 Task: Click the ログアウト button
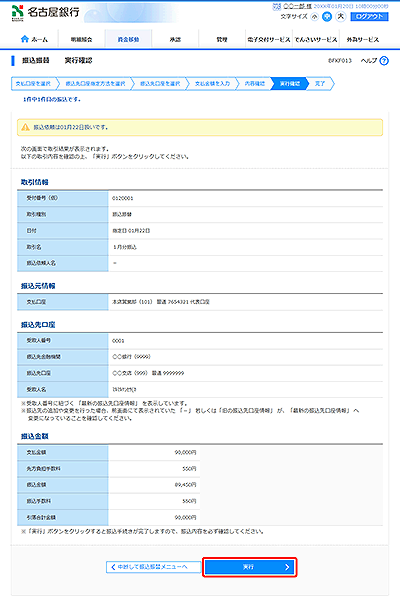[x=370, y=16]
